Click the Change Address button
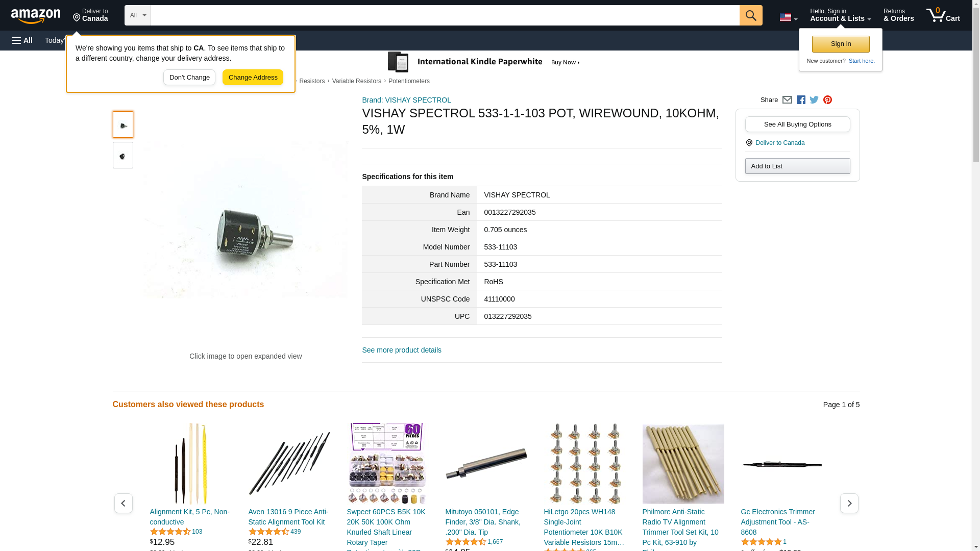 (253, 78)
